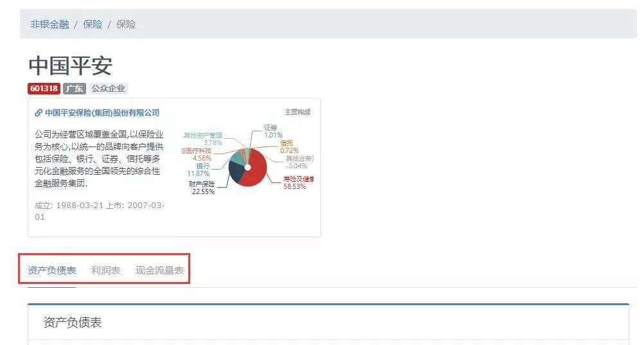Click the 广东 region badge
Viewport: 644px width, 345px height.
coord(75,88)
